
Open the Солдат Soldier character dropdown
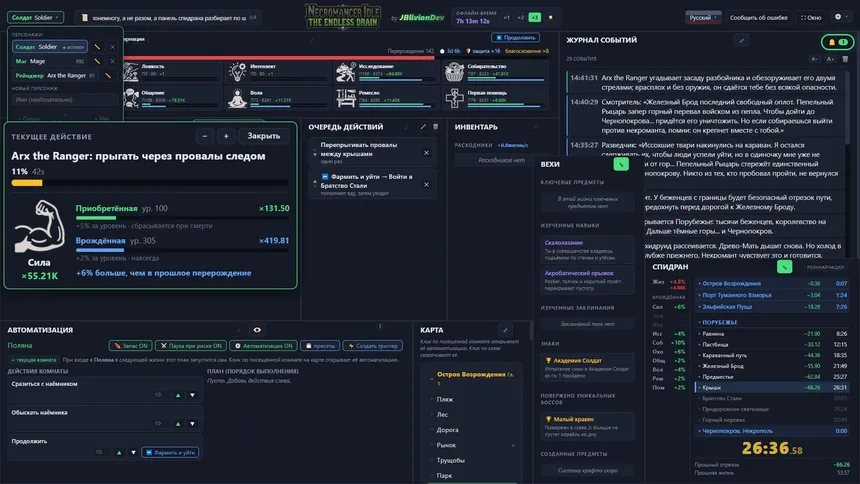click(35, 18)
